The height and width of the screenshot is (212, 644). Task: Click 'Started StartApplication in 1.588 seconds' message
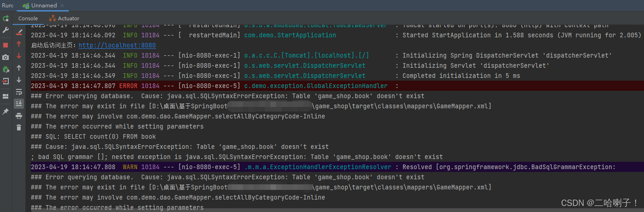coord(522,35)
